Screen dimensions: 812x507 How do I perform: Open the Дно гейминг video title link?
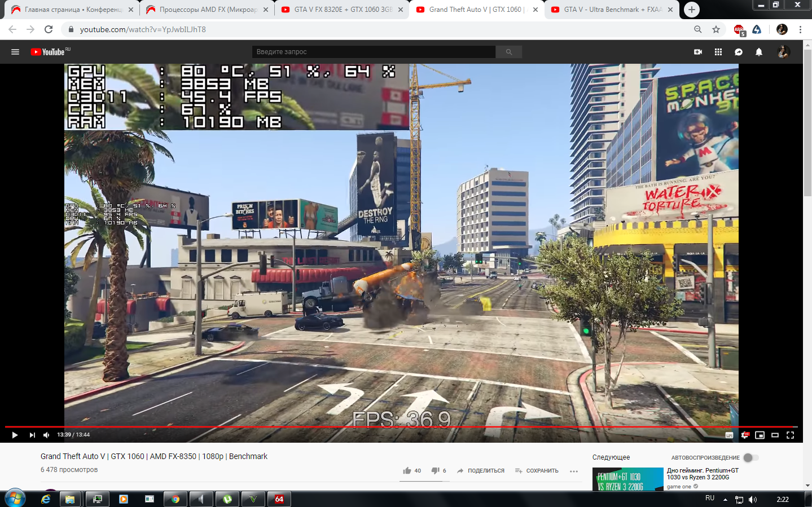703,474
